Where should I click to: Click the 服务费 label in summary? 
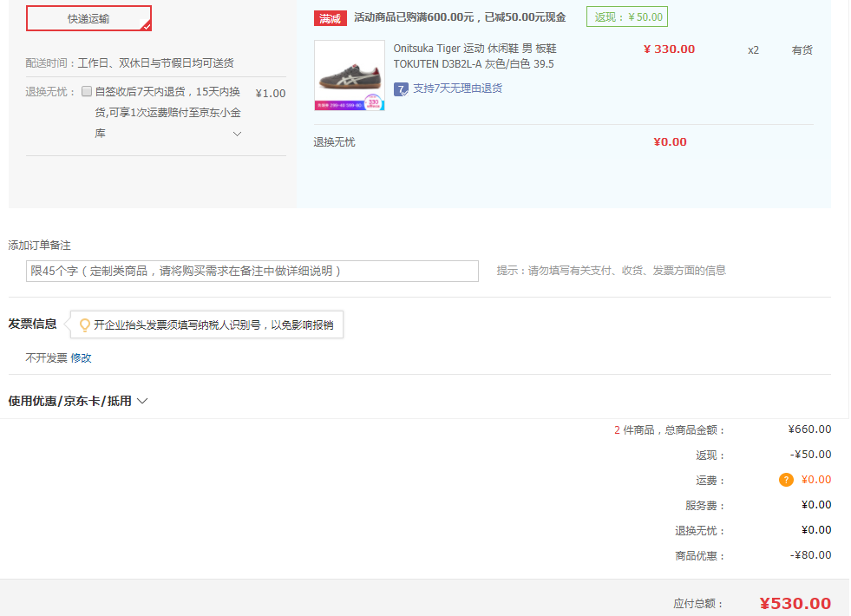(705, 506)
